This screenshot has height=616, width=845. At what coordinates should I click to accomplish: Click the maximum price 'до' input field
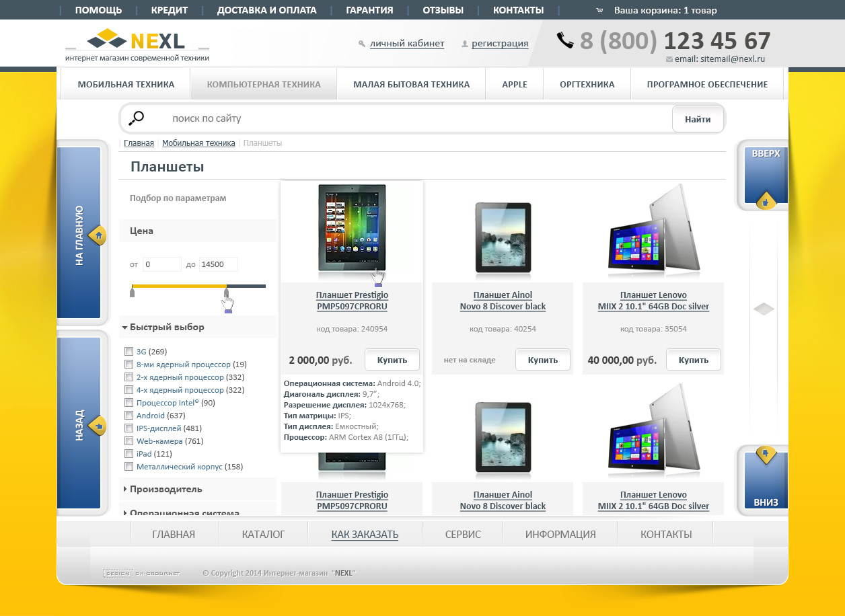pyautogui.click(x=219, y=264)
